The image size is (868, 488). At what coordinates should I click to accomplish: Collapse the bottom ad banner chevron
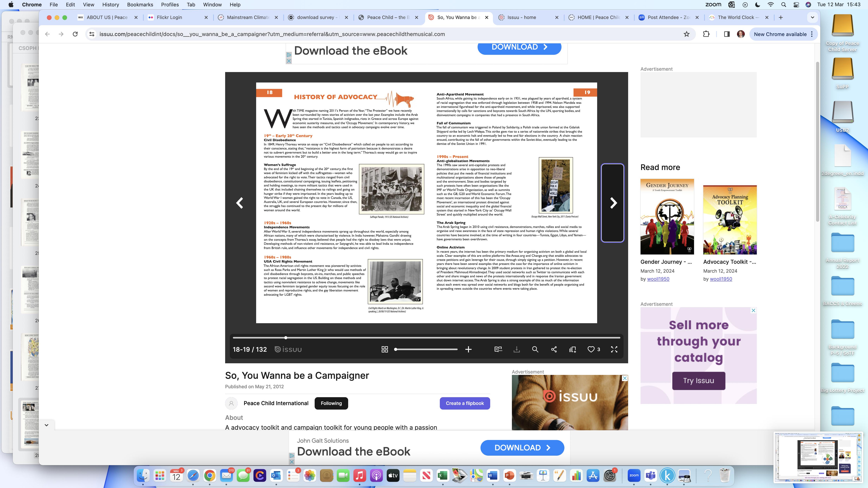(46, 425)
